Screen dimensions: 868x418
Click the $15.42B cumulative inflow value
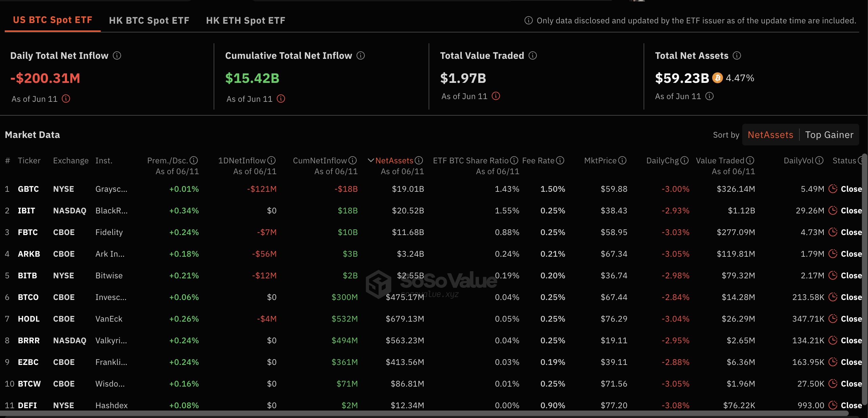252,78
